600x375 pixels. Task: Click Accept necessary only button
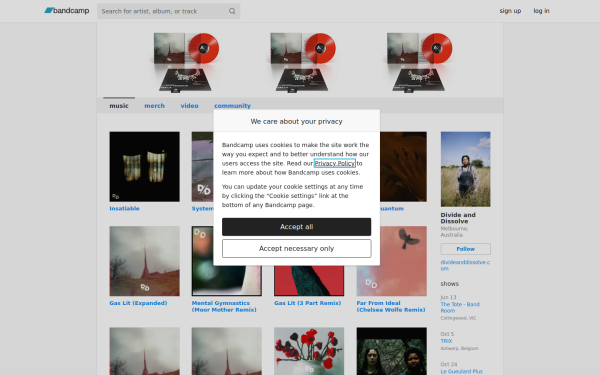[x=297, y=249]
